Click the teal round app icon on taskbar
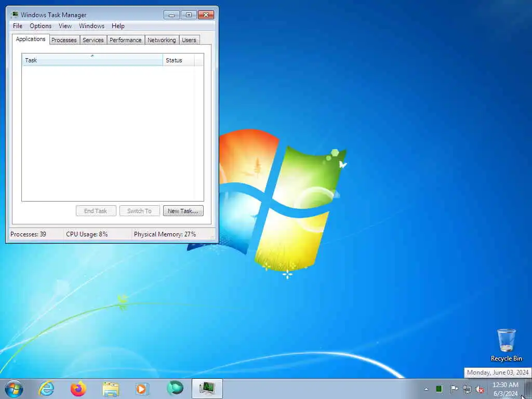The height and width of the screenshot is (399, 532). (x=175, y=388)
